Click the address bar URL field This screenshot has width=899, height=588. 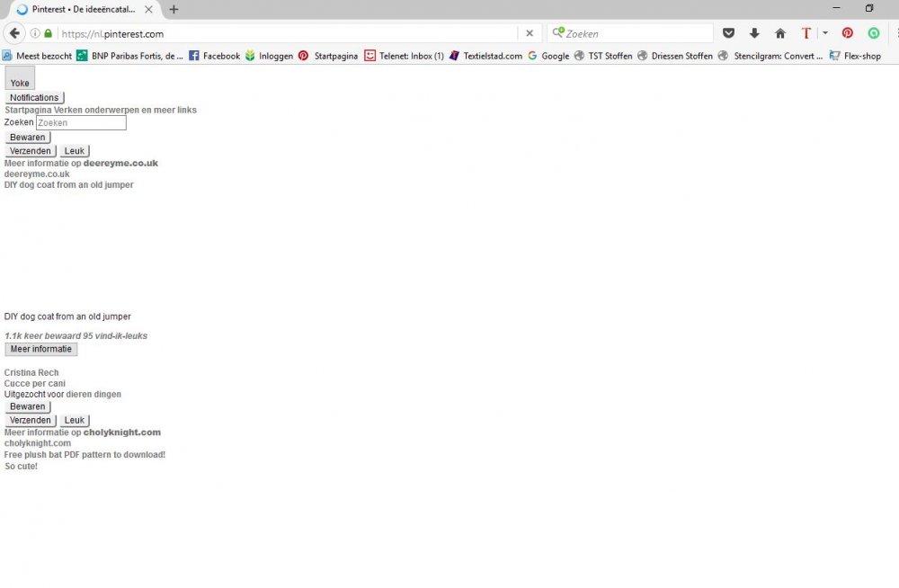point(287,34)
